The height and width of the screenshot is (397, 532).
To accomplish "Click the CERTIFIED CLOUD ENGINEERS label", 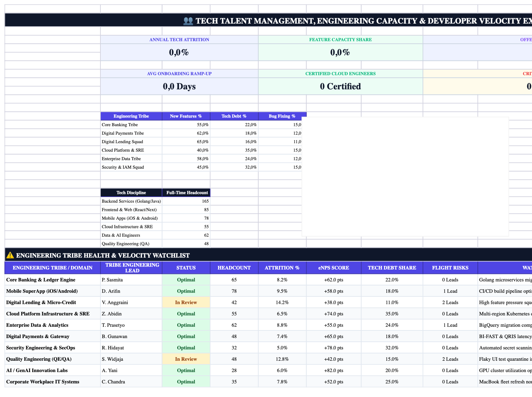I will click(340, 74).
